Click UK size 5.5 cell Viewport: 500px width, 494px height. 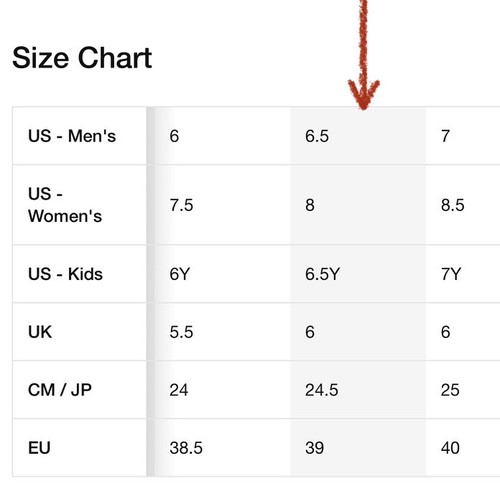point(223,332)
